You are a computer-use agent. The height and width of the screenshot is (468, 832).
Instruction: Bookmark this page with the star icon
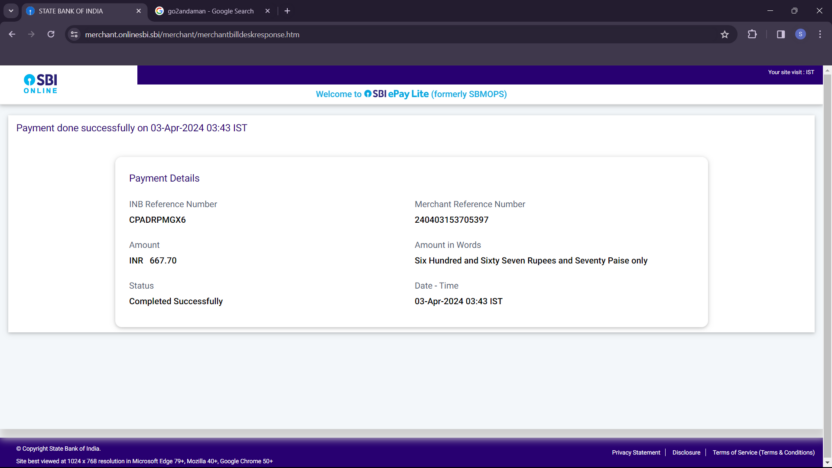point(725,34)
